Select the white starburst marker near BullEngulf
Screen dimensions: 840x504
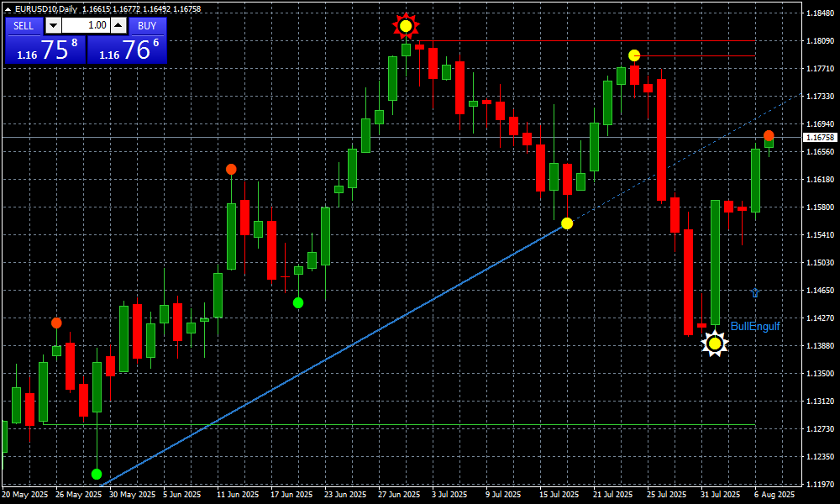pos(714,343)
